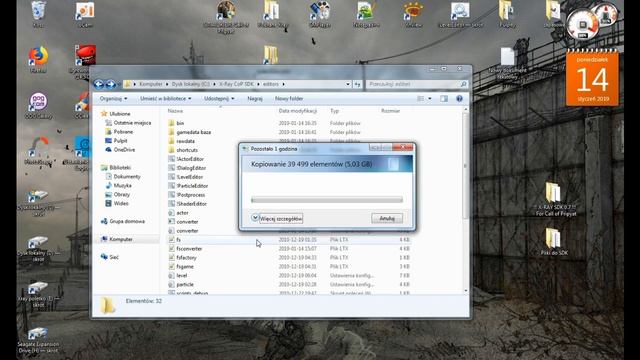Viewport: 640px width, 360px height.
Task: Select Komputer in the navigation pane
Action: click(x=117, y=239)
